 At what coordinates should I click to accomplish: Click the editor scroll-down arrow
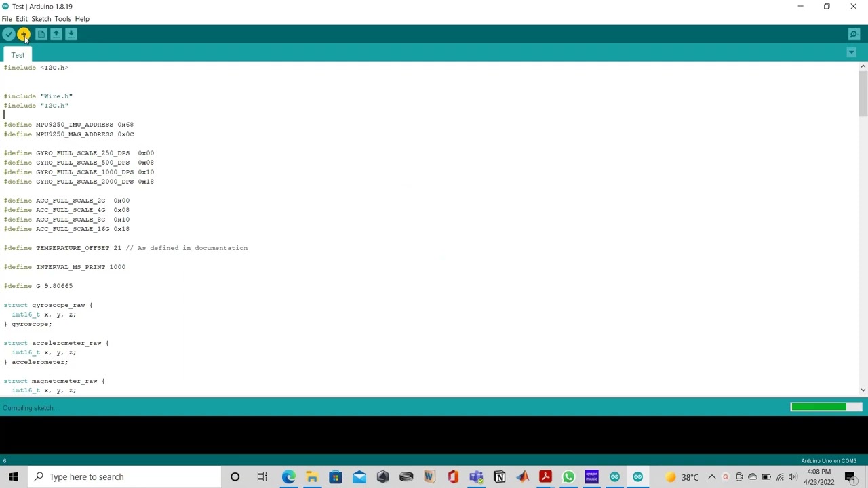pos(863,390)
